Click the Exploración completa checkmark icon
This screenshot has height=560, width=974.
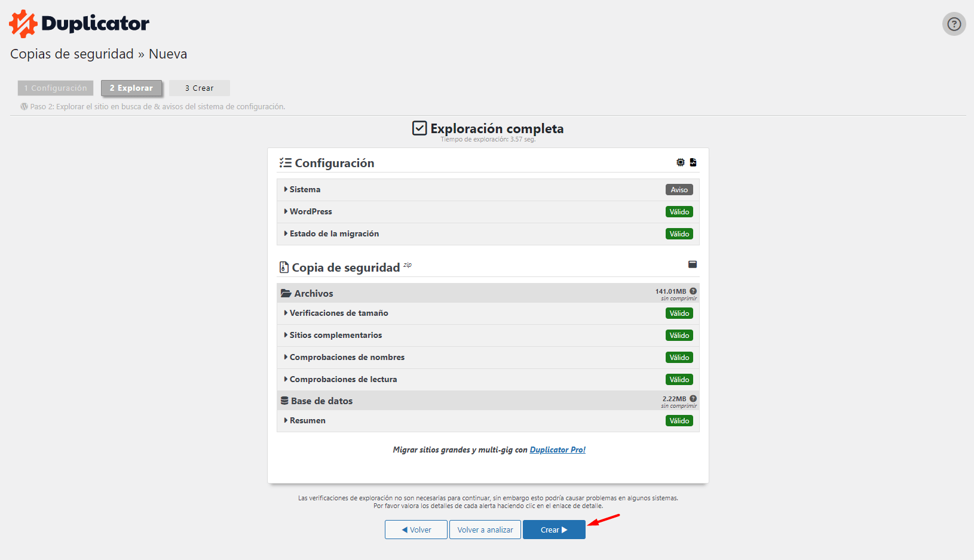pos(419,128)
